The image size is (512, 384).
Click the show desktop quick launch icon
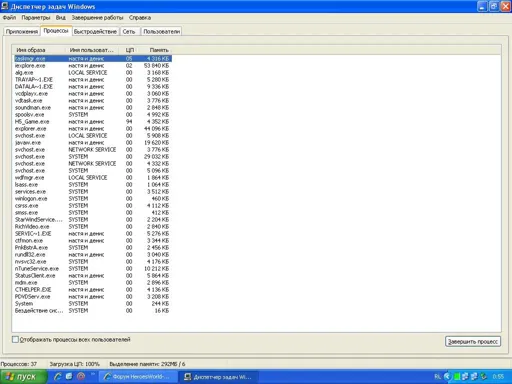[69, 377]
